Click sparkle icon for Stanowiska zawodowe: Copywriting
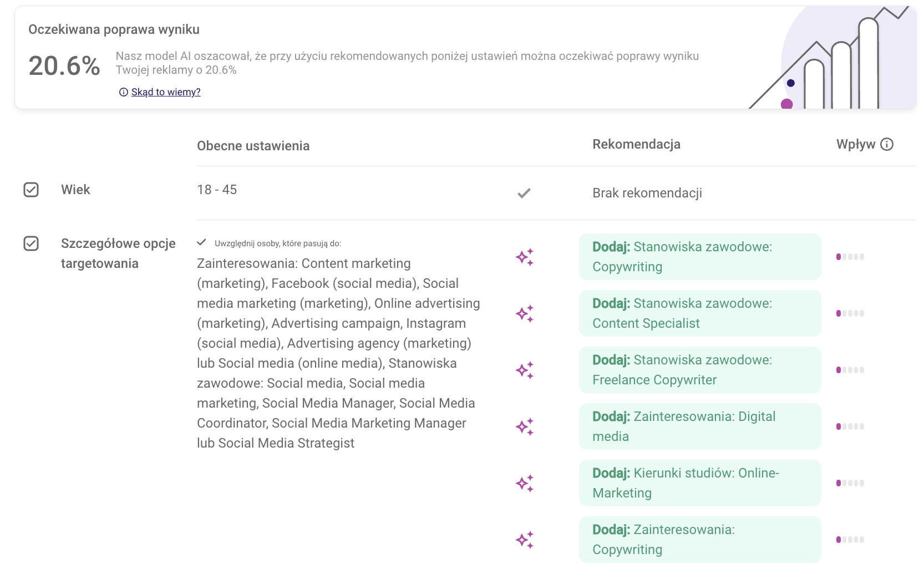Screen dimensions: 924x569 (x=525, y=257)
